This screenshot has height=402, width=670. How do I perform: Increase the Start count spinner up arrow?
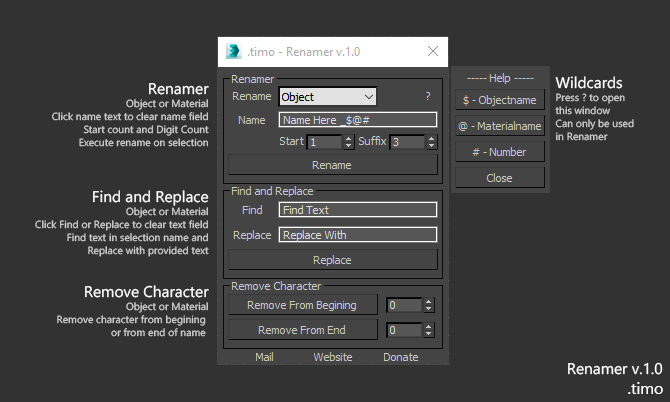(349, 138)
